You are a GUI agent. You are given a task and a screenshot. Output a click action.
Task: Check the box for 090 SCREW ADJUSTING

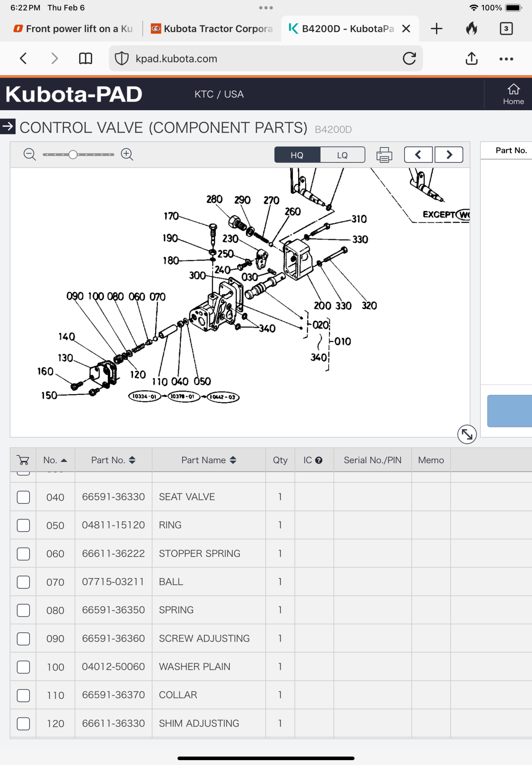click(x=23, y=639)
